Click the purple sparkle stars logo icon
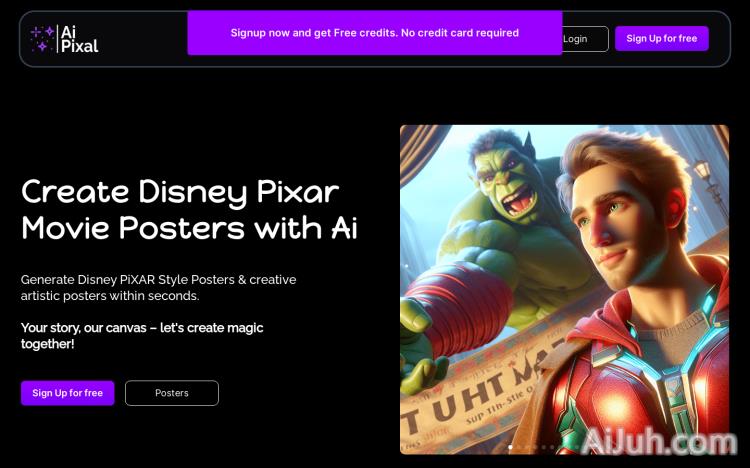The image size is (750, 468). point(42,39)
